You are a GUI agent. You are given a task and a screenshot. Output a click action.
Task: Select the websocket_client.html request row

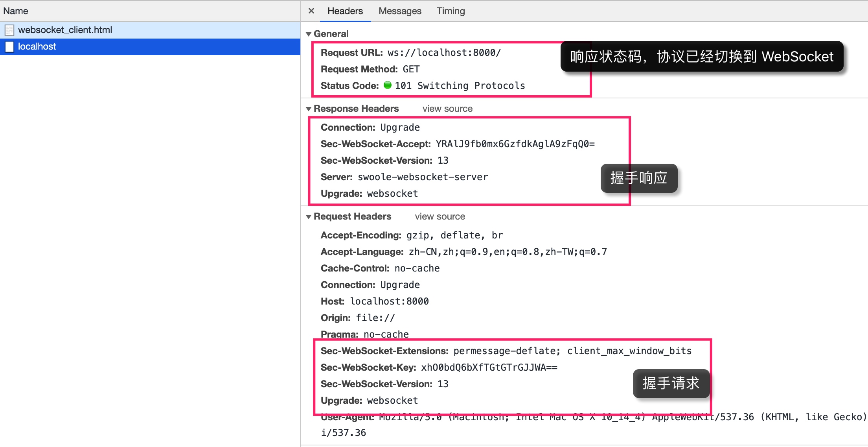150,30
